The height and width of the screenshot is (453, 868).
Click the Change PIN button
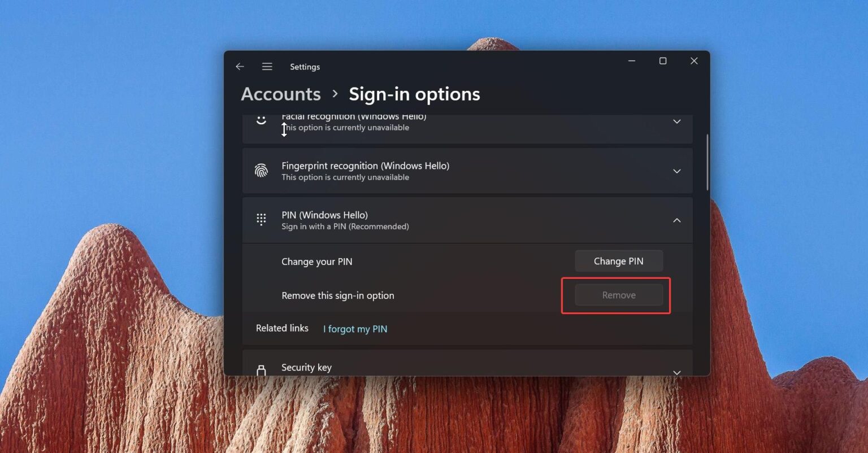(x=618, y=260)
